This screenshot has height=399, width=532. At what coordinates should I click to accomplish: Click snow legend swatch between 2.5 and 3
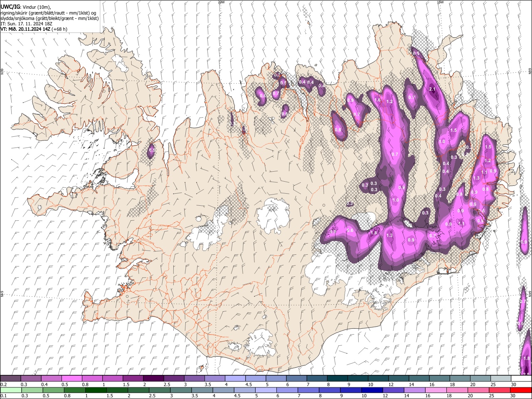coord(174,378)
